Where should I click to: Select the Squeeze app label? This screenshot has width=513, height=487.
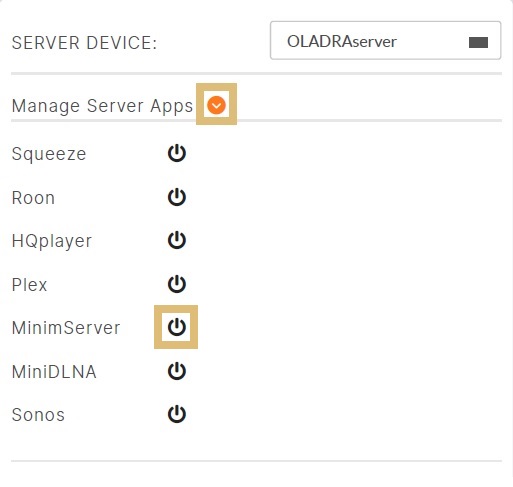(49, 154)
